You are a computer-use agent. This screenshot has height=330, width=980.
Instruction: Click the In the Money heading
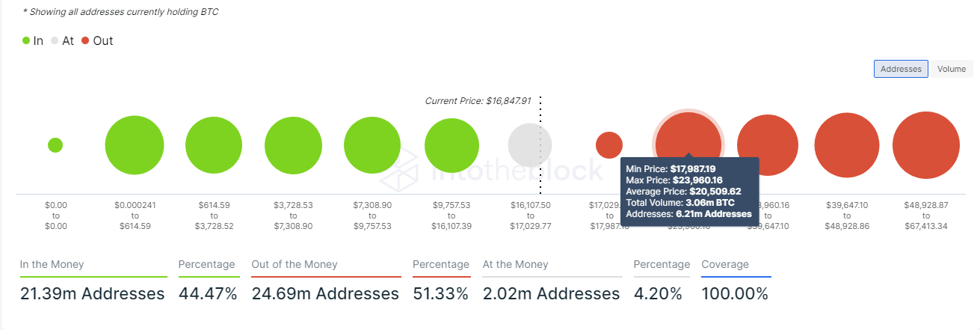(x=52, y=264)
